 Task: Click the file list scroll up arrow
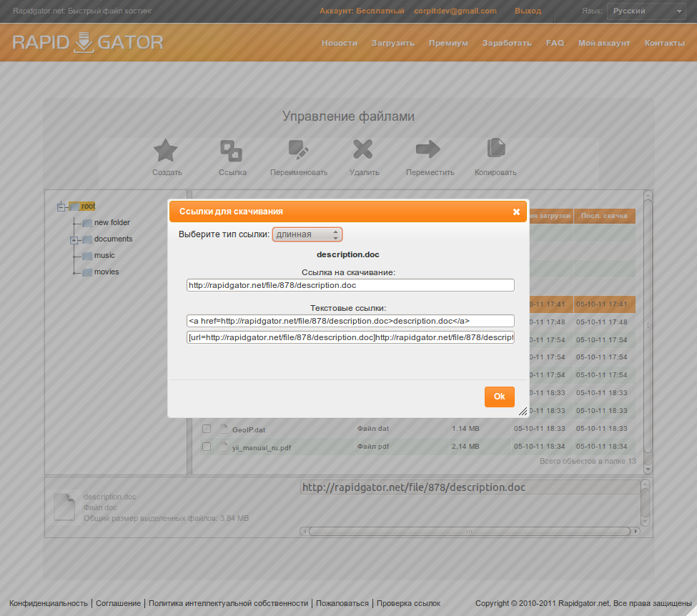pyautogui.click(x=648, y=194)
